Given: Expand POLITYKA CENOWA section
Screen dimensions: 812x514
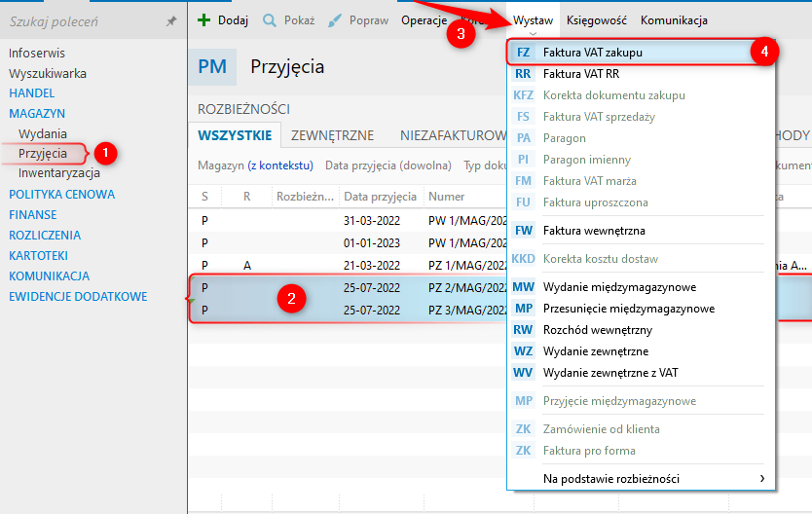Looking at the screenshot, I should point(61,195).
